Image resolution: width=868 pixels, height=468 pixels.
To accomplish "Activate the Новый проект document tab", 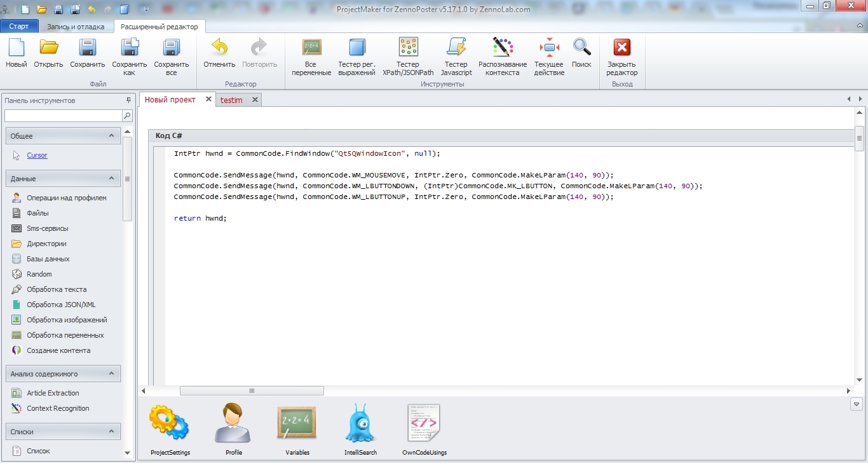I will [x=170, y=100].
